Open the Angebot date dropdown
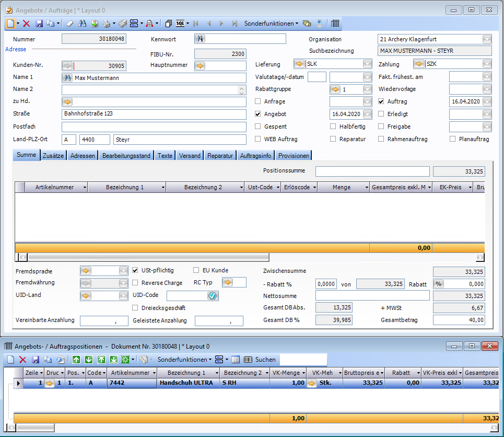The image size is (504, 437). point(367,114)
